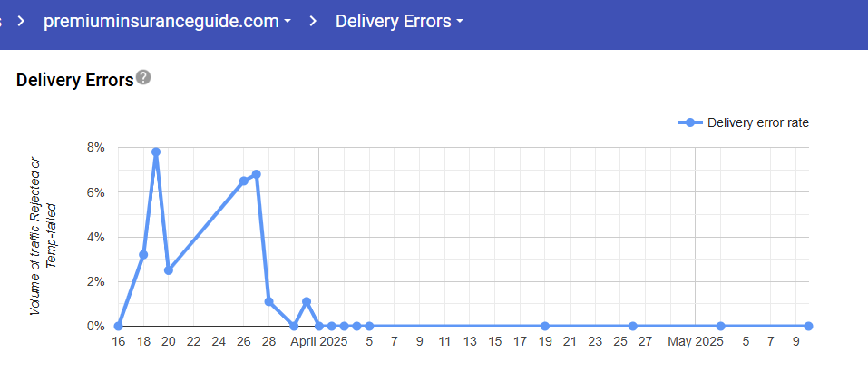
Task: Click the blue Delivery error rate legend marker
Action: (690, 122)
